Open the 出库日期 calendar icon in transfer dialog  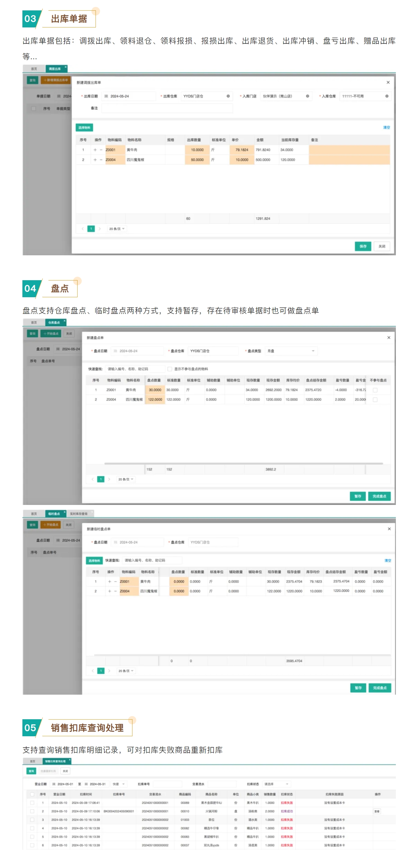[106, 96]
